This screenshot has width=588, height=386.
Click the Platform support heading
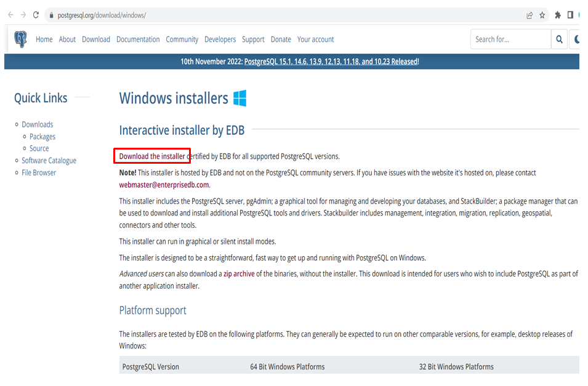coord(153,311)
